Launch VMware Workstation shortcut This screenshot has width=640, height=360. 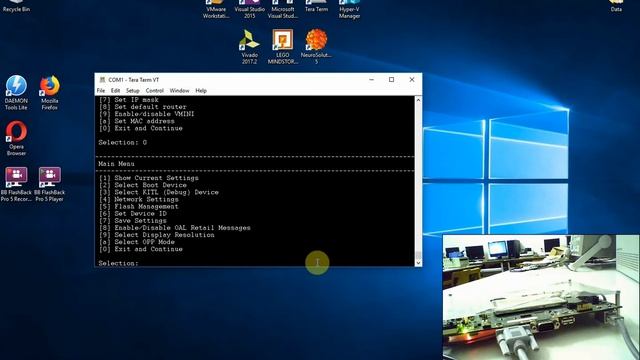216,9
